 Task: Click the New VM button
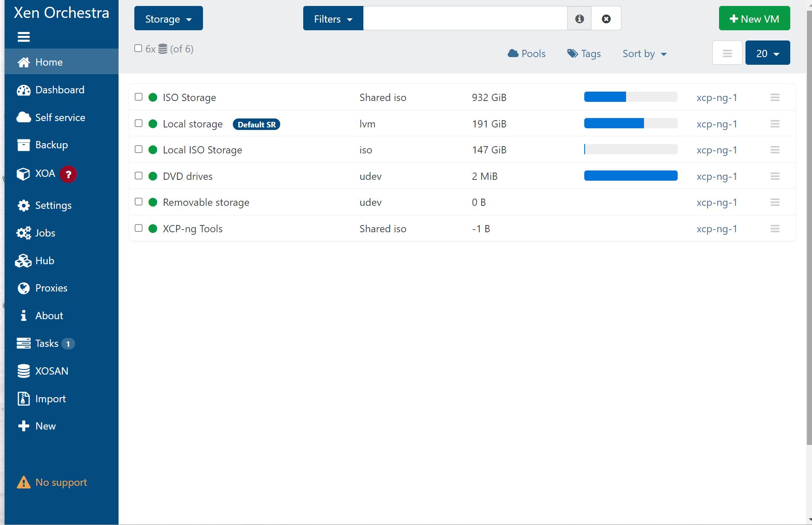click(754, 18)
